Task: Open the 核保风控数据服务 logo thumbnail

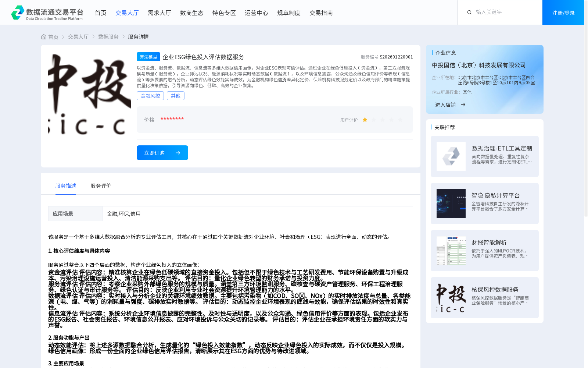Action: pyautogui.click(x=451, y=298)
